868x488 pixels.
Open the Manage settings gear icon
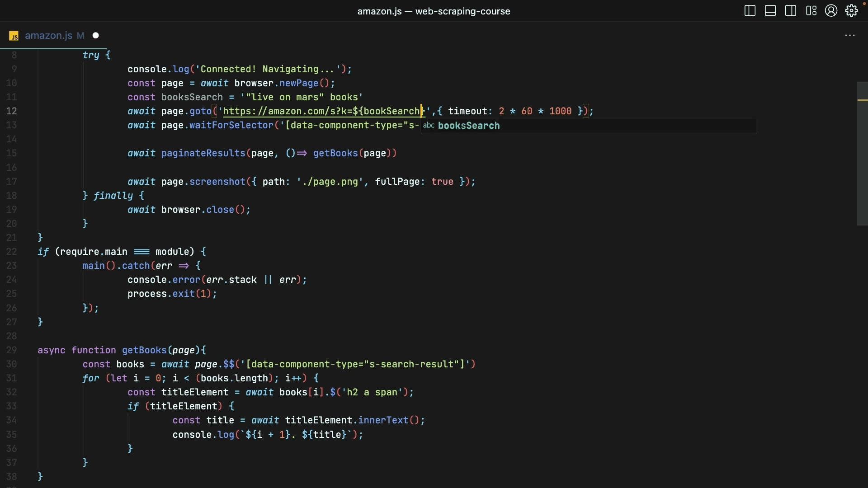[x=852, y=11]
